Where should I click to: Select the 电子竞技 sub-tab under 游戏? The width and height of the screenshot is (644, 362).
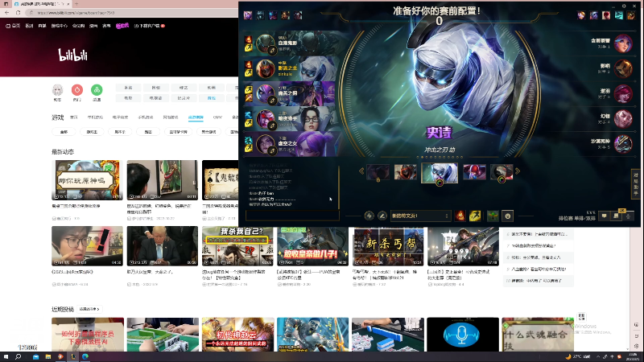click(x=120, y=117)
